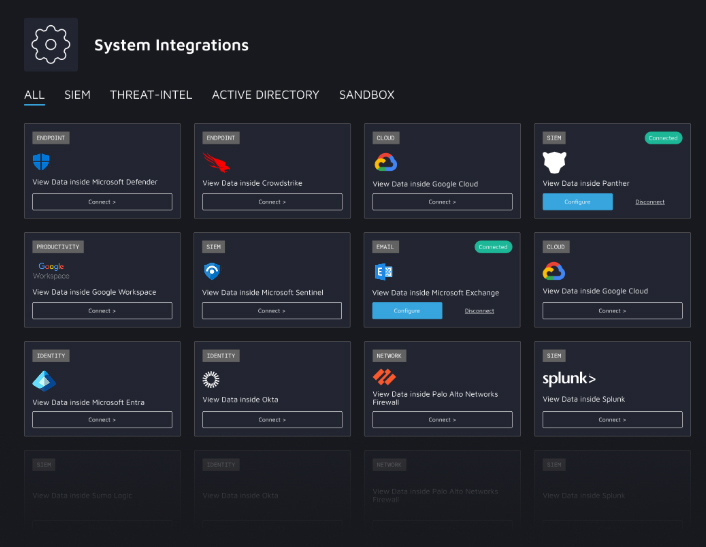Open the THREAT-INTEL tab
Screen dimensions: 706x547
tap(151, 95)
